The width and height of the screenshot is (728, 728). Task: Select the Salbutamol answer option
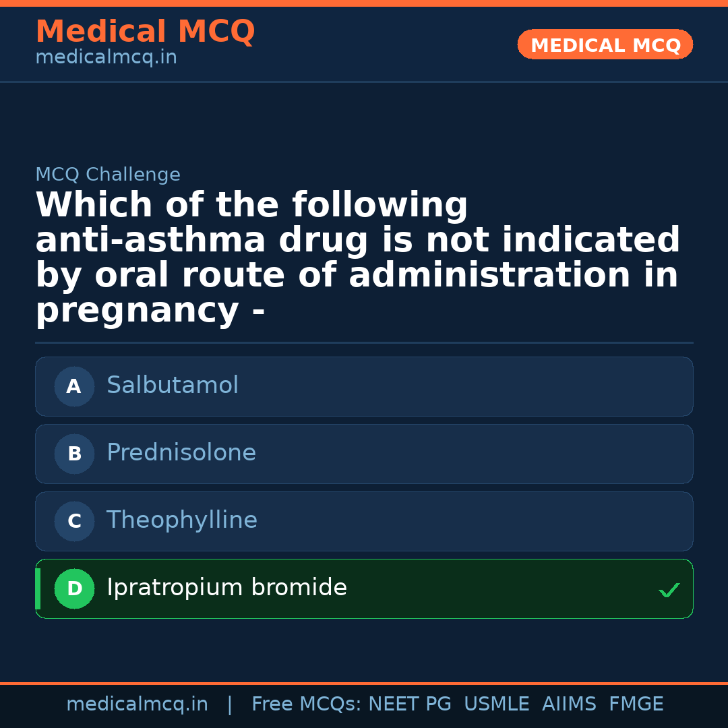pos(364,386)
